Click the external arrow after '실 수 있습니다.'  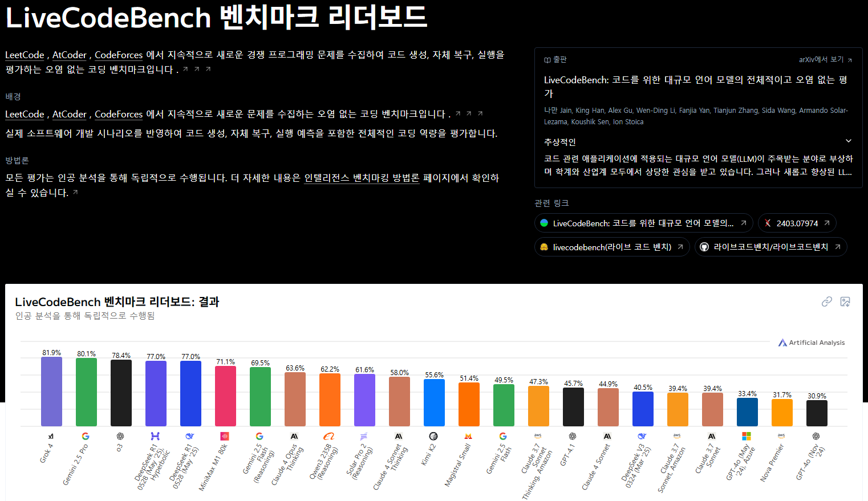(75, 193)
